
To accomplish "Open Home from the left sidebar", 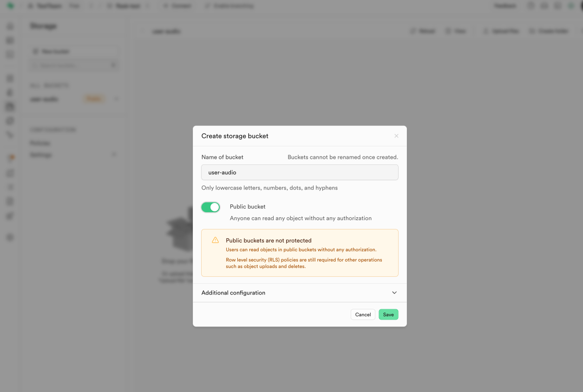I will pos(10,26).
